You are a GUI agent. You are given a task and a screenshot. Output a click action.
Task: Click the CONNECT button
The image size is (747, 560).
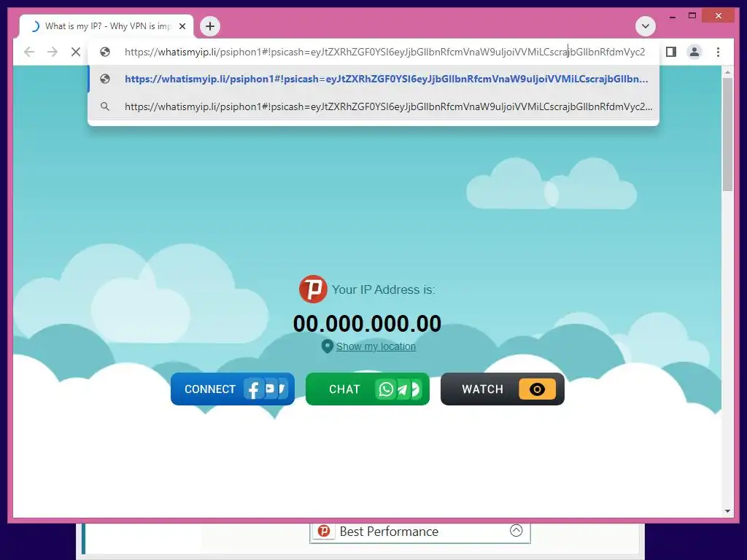[x=233, y=389]
